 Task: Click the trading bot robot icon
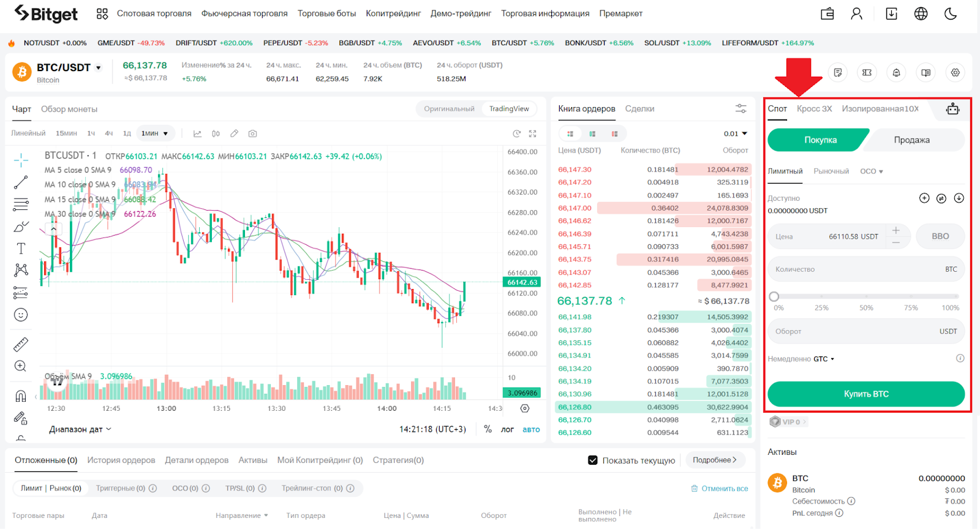[x=952, y=109]
